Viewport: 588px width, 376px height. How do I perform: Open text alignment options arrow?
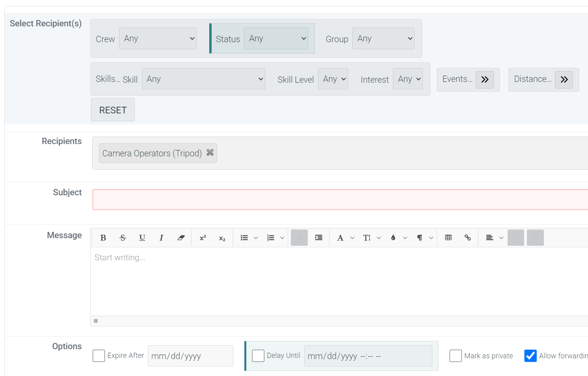point(501,238)
